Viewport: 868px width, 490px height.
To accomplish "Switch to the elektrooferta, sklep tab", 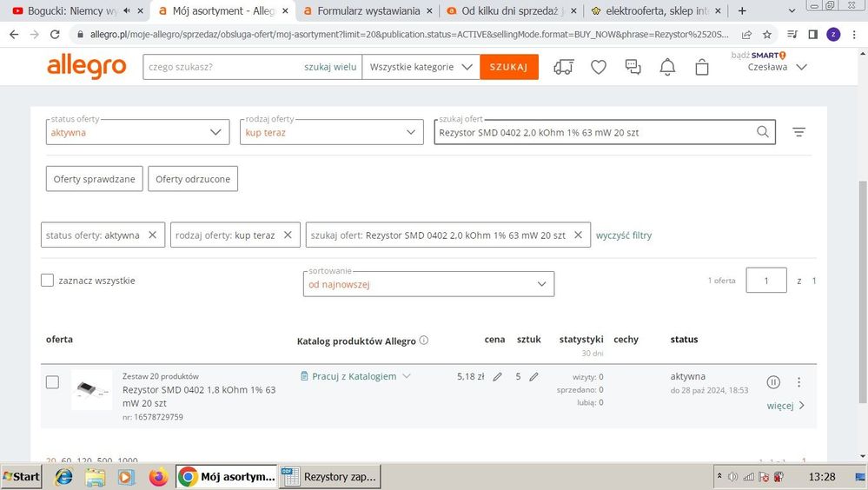I will point(656,10).
